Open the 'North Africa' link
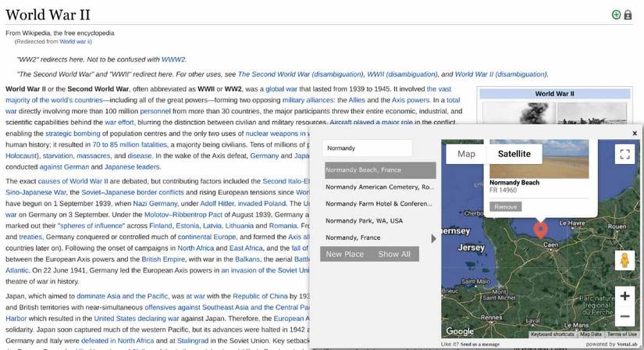644x350 pixels. coord(195,248)
